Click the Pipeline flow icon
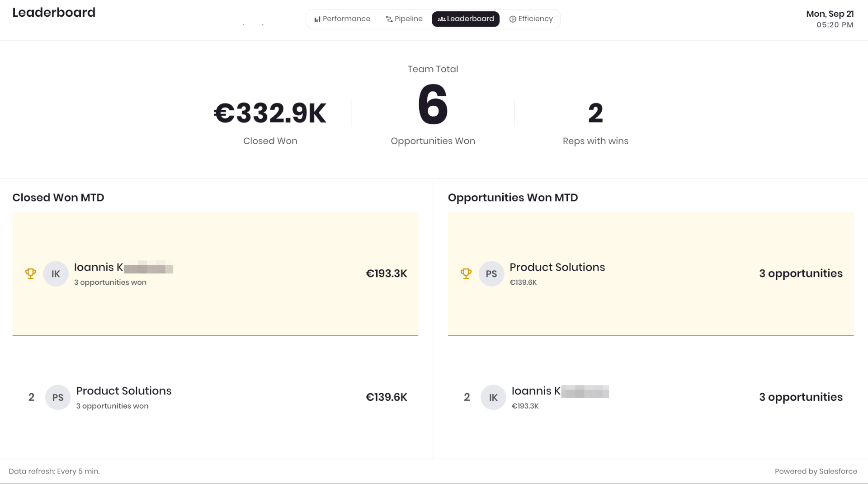Screen dimensions: 868x484 click(x=389, y=19)
